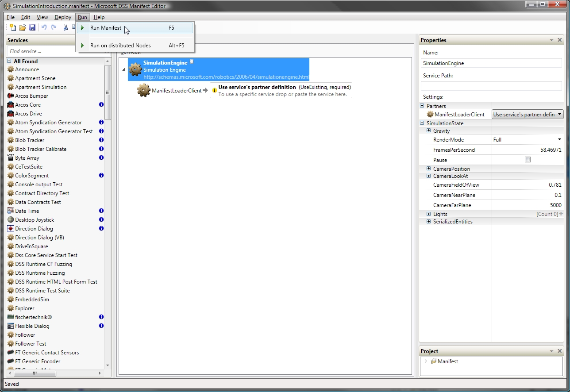The height and width of the screenshot is (392, 570).
Task: Click the Undo arrow toolbar icon
Action: (x=44, y=27)
